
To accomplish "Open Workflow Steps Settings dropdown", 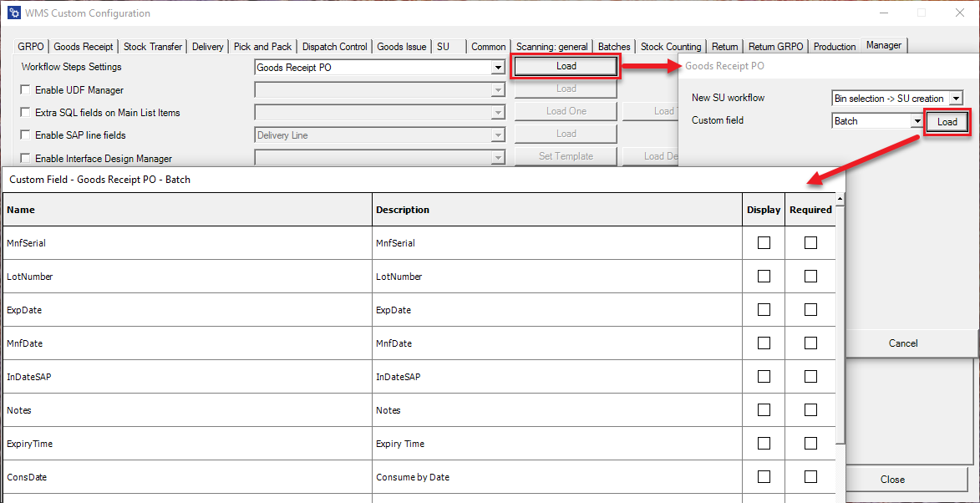I will coord(498,68).
